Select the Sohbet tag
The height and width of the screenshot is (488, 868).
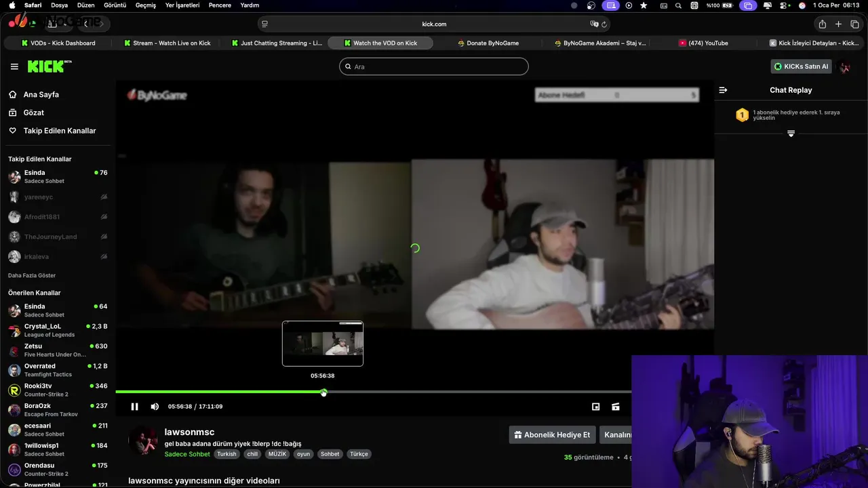point(330,454)
